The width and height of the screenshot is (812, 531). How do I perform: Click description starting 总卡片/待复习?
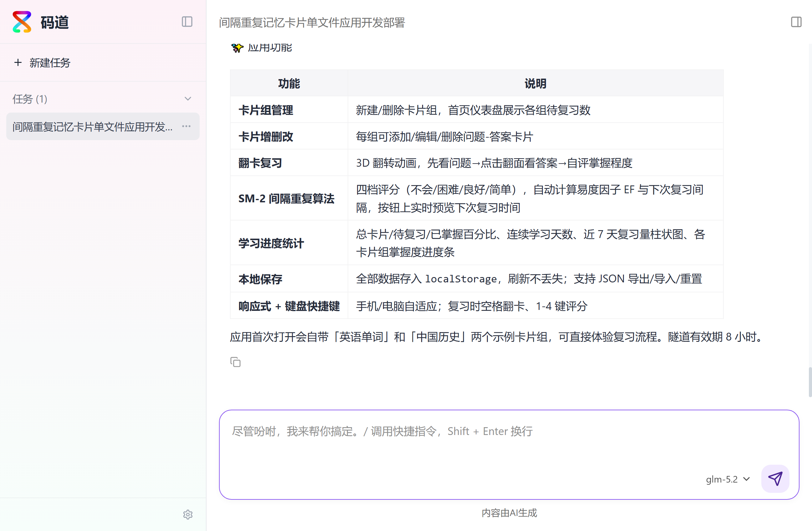tap(530, 243)
